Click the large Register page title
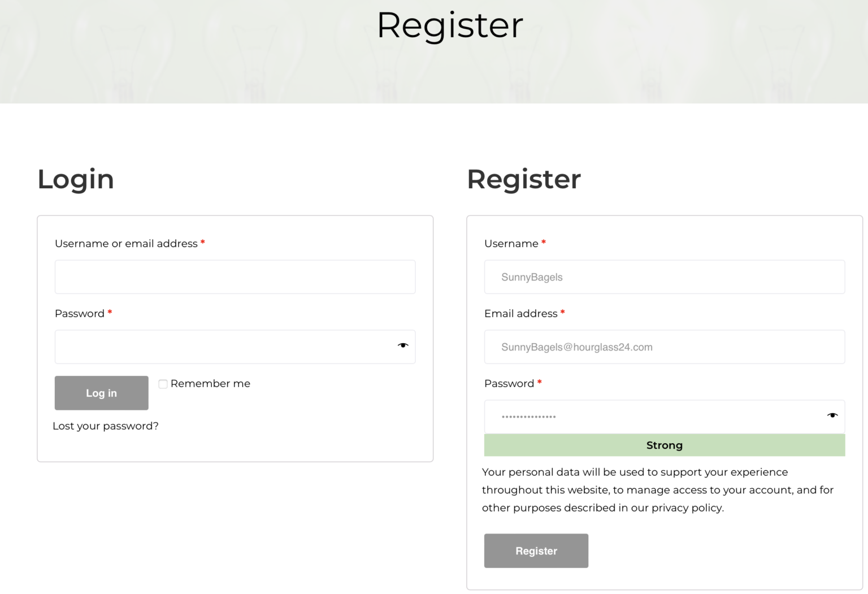 click(450, 26)
